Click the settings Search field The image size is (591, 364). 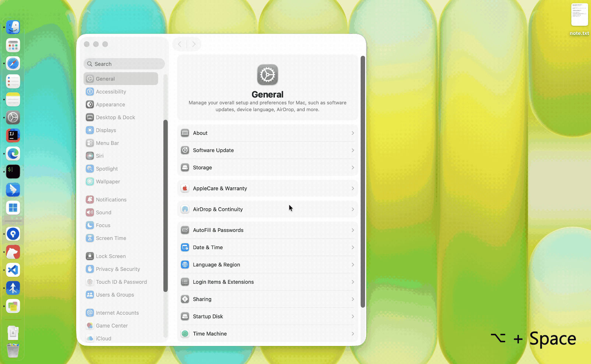point(124,64)
